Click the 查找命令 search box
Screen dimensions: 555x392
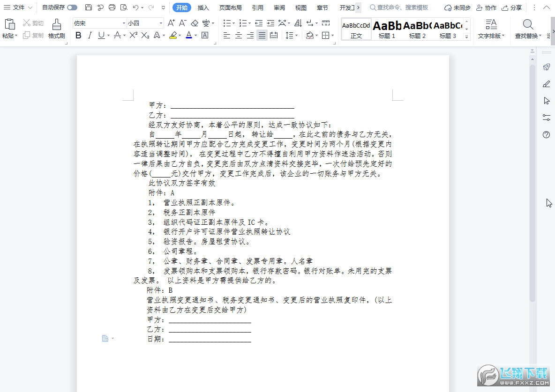coord(399,7)
